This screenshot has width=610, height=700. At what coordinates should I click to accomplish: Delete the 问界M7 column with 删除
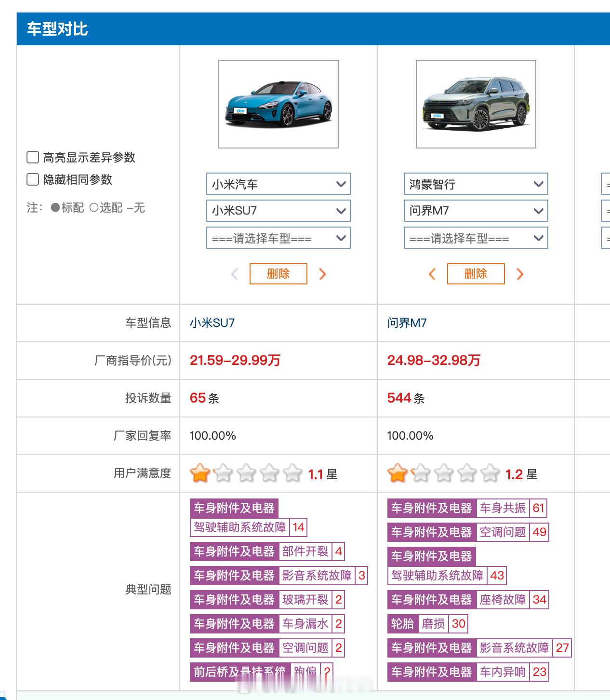click(x=476, y=274)
